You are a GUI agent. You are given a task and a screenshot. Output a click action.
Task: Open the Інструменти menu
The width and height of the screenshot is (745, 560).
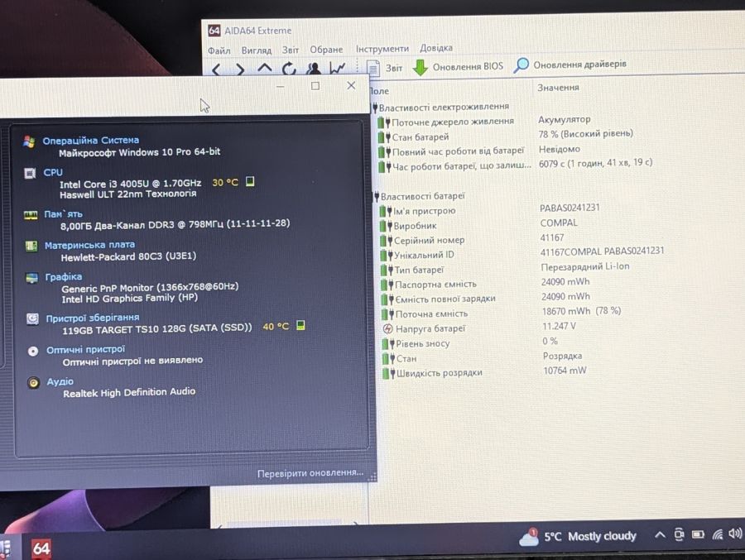pos(382,49)
